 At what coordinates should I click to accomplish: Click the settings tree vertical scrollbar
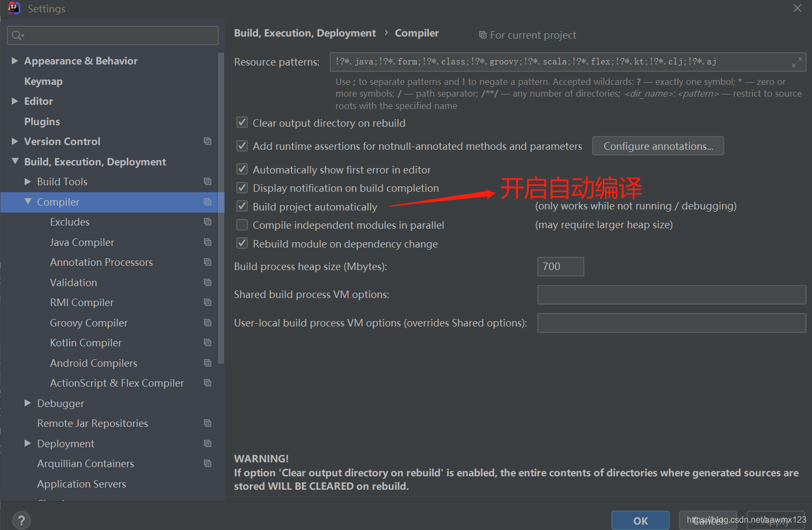(x=221, y=208)
